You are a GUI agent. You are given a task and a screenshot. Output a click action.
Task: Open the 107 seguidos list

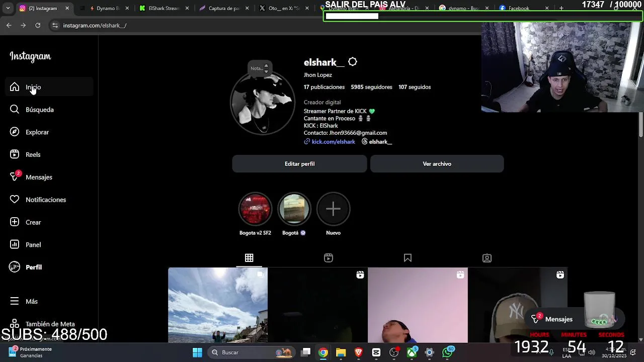tap(415, 87)
